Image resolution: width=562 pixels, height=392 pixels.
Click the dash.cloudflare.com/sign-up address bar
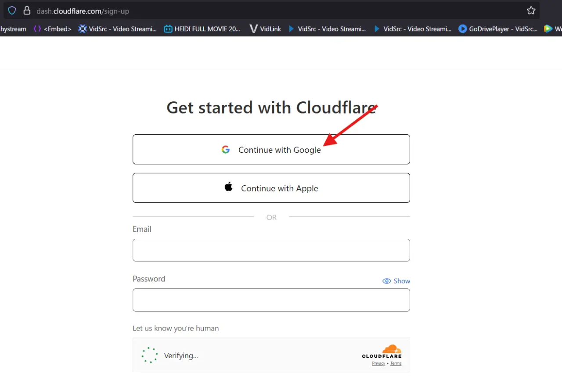[x=272, y=11]
